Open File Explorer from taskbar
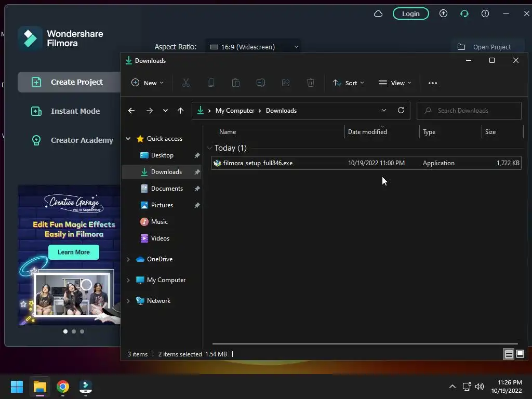532x399 pixels. [39, 387]
